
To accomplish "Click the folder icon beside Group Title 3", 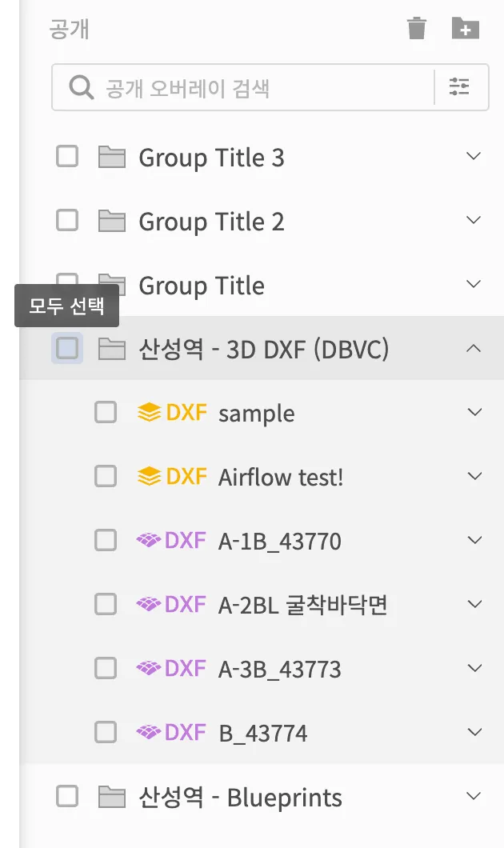I will (x=112, y=157).
